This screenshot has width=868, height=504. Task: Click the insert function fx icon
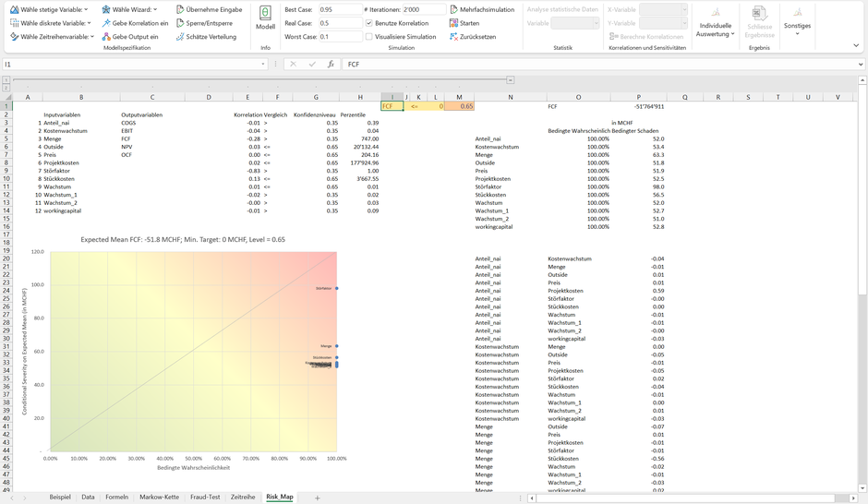331,65
